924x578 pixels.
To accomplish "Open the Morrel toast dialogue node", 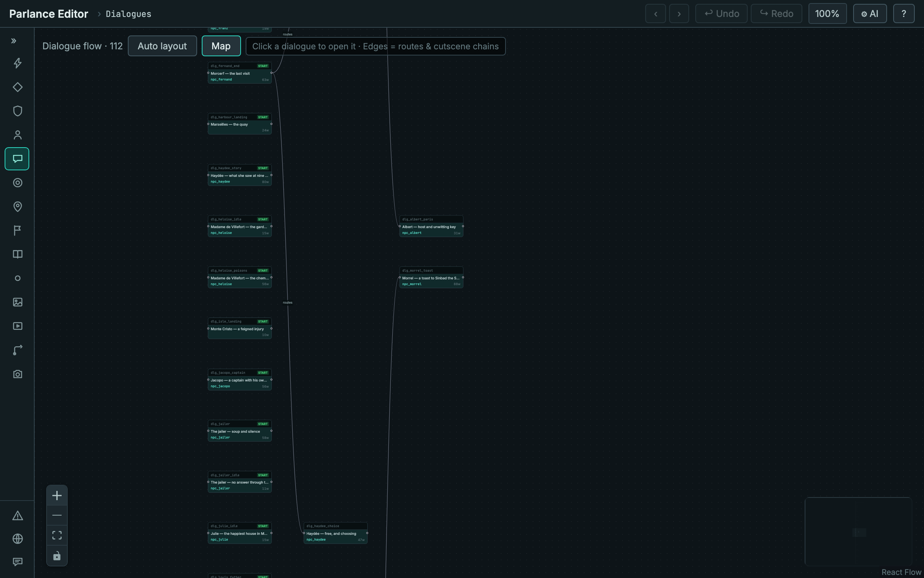I will pyautogui.click(x=431, y=277).
